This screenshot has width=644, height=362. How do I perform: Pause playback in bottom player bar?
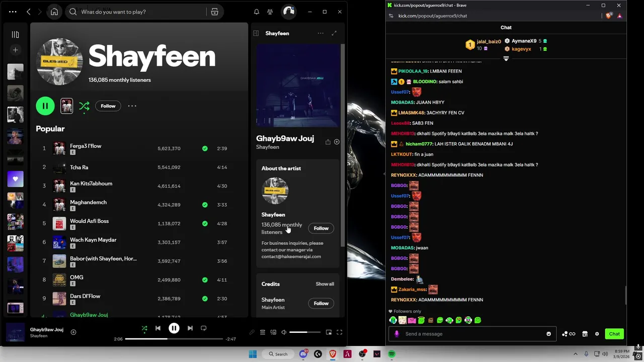click(174, 328)
